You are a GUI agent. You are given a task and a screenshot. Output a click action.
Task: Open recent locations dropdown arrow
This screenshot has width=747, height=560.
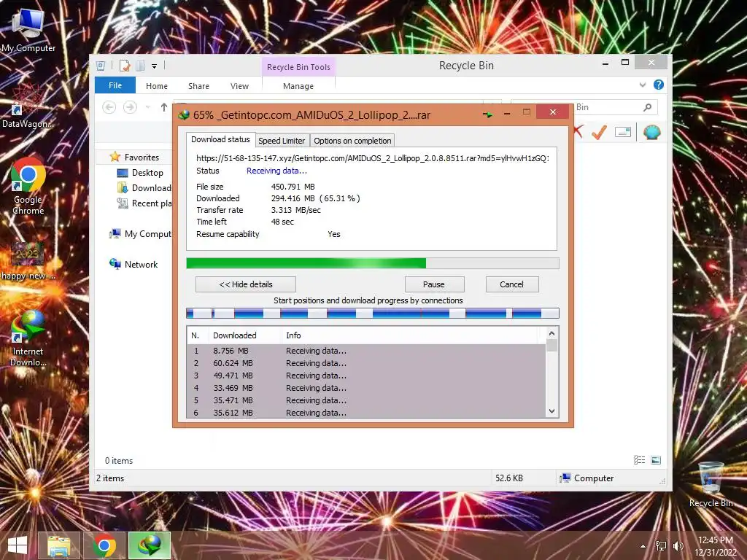pyautogui.click(x=148, y=107)
